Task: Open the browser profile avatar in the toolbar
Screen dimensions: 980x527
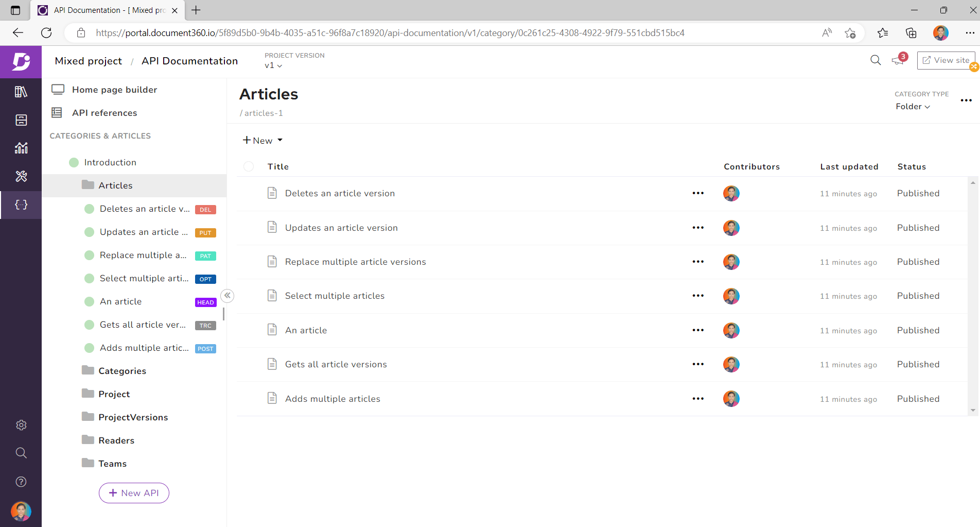Action: (x=940, y=33)
